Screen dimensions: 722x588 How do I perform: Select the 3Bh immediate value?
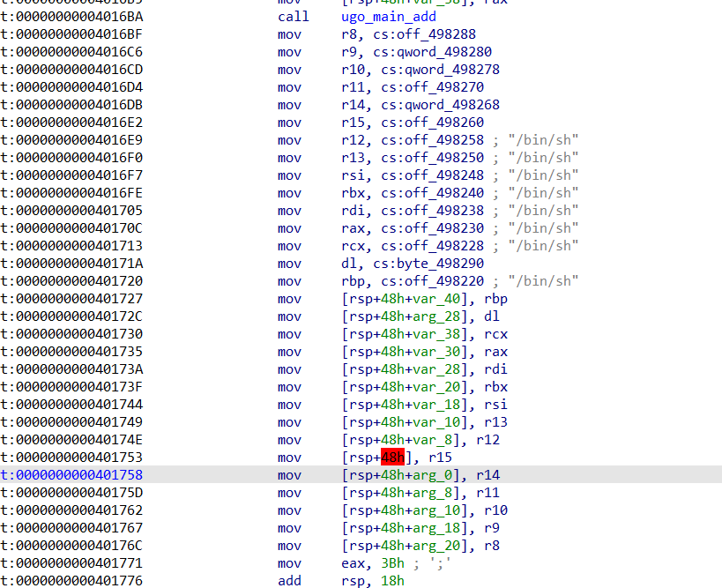click(x=392, y=563)
